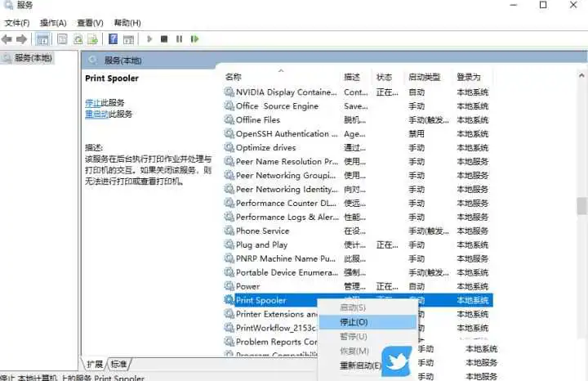The image size is (588, 381).
Task: Choose 停止(O) in the context menu
Action: (x=354, y=322)
